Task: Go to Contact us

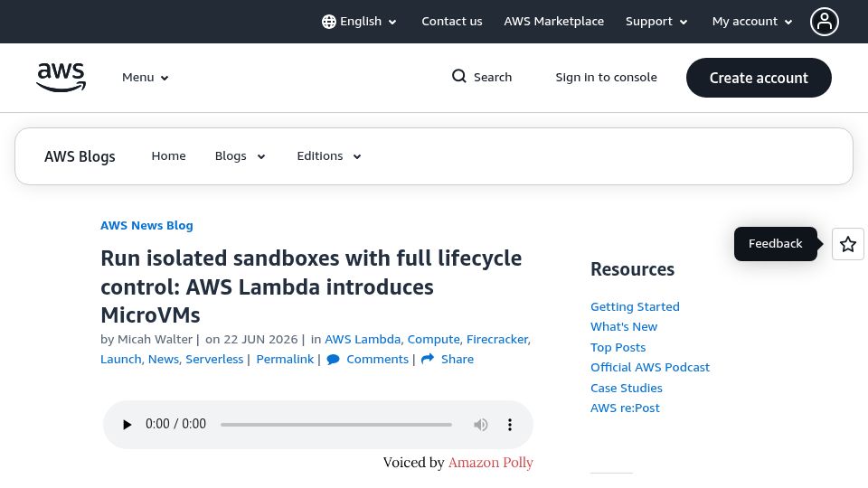Action: [x=452, y=22]
